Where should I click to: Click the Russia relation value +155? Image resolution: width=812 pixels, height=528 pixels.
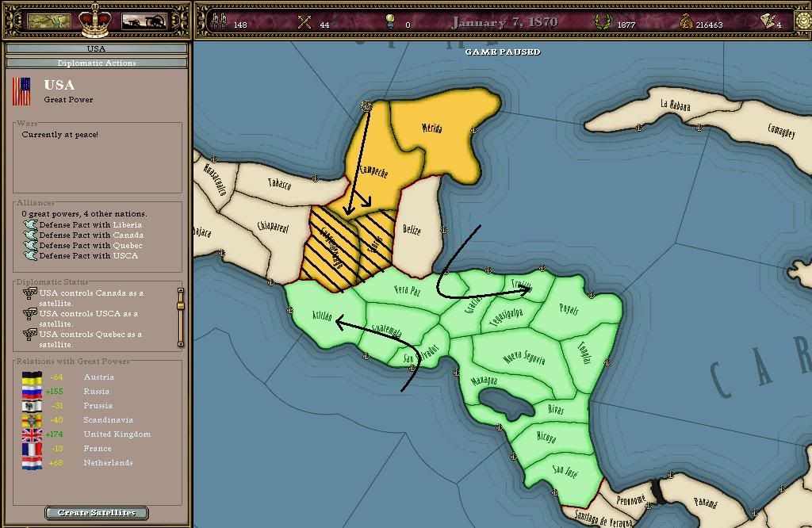(x=54, y=392)
